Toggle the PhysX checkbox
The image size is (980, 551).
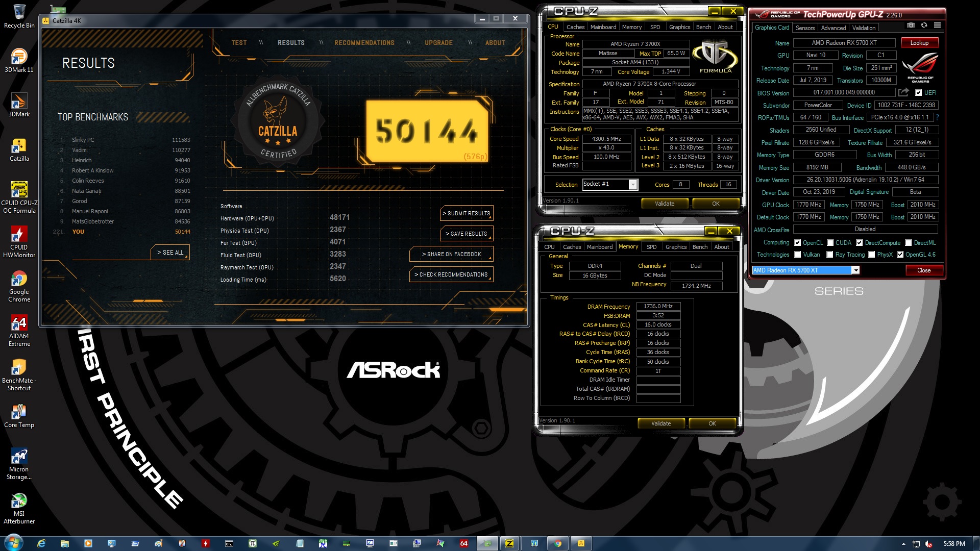[x=872, y=255]
